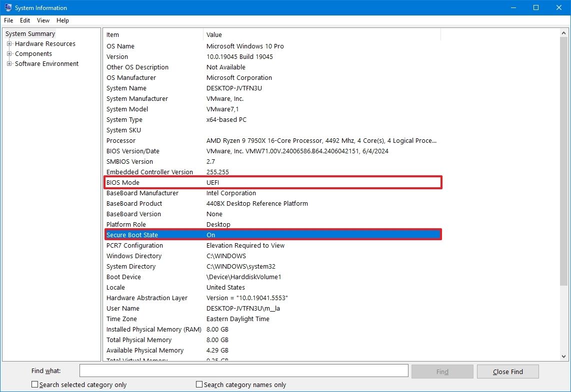Enable the Search selected category only checkbox
This screenshot has height=392, width=571.
(x=34, y=384)
